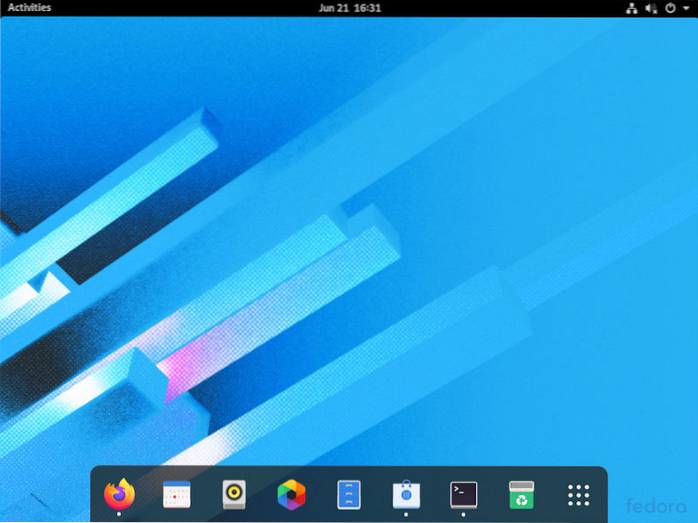Open the Jun 21 16:31 clock menu
This screenshot has height=523, width=698.
click(x=349, y=8)
